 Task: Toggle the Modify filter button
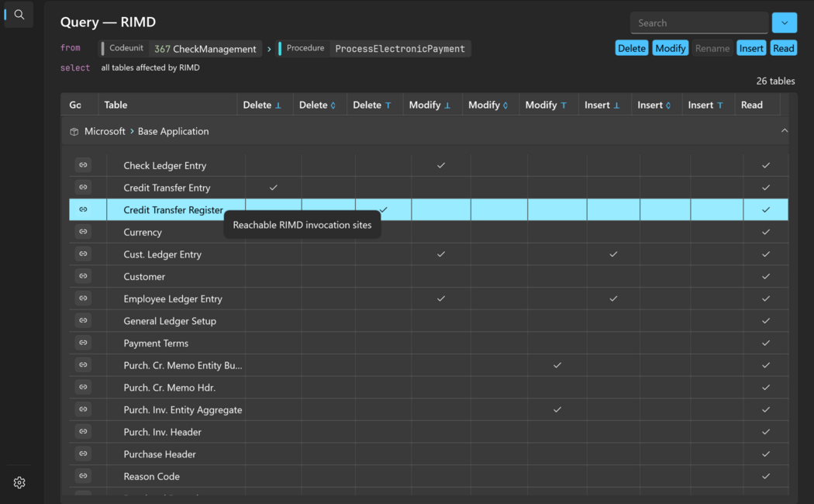point(671,48)
